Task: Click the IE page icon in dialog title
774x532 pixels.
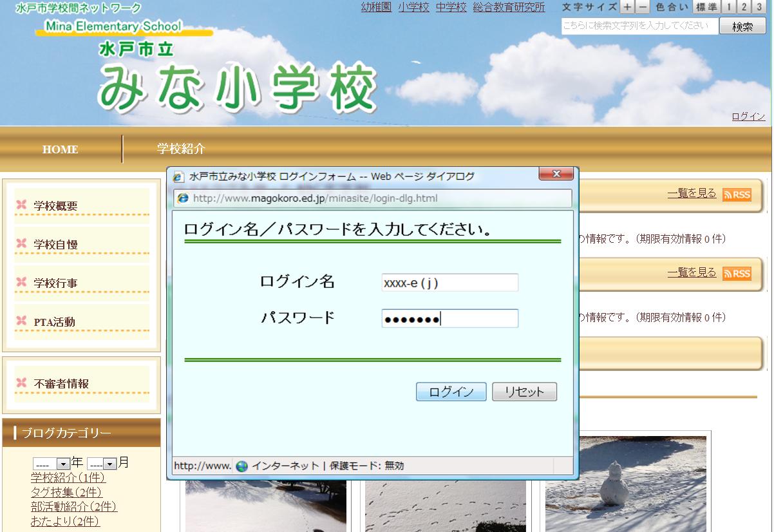Action: tap(178, 177)
